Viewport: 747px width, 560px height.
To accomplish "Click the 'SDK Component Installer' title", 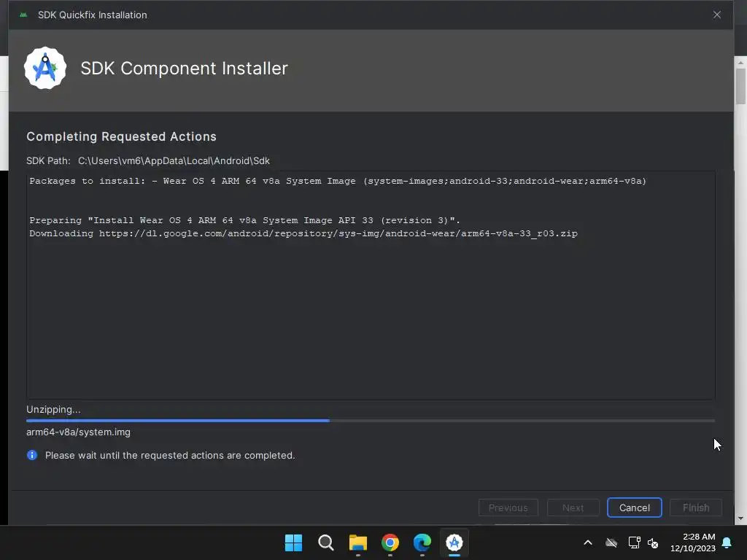I will (185, 69).
